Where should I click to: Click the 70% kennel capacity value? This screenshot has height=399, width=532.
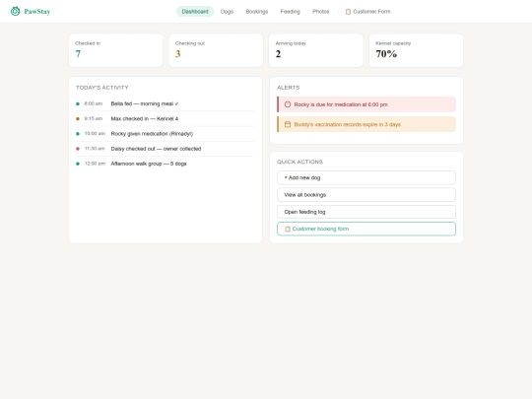[386, 54]
